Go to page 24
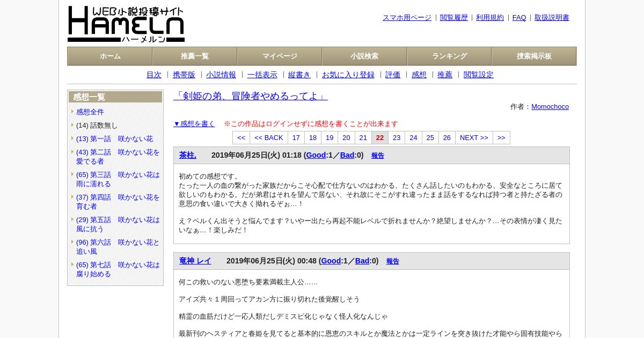The height and width of the screenshot is (338, 644). pyautogui.click(x=413, y=138)
